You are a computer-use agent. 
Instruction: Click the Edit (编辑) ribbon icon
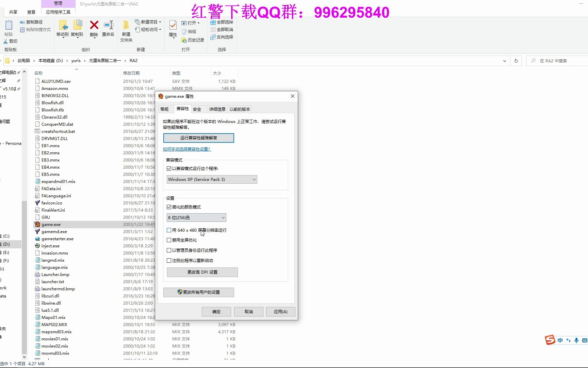pyautogui.click(x=184, y=32)
